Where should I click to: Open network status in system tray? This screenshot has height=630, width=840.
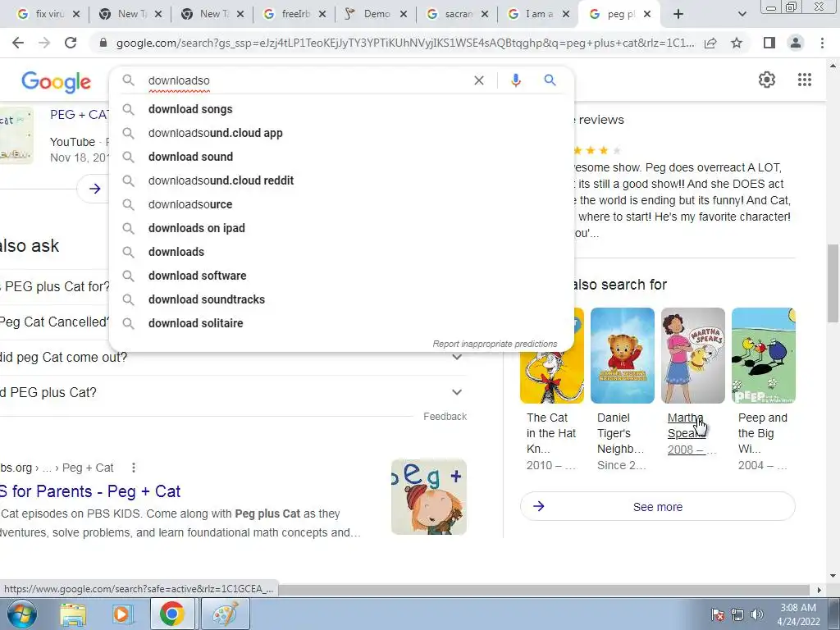(737, 614)
